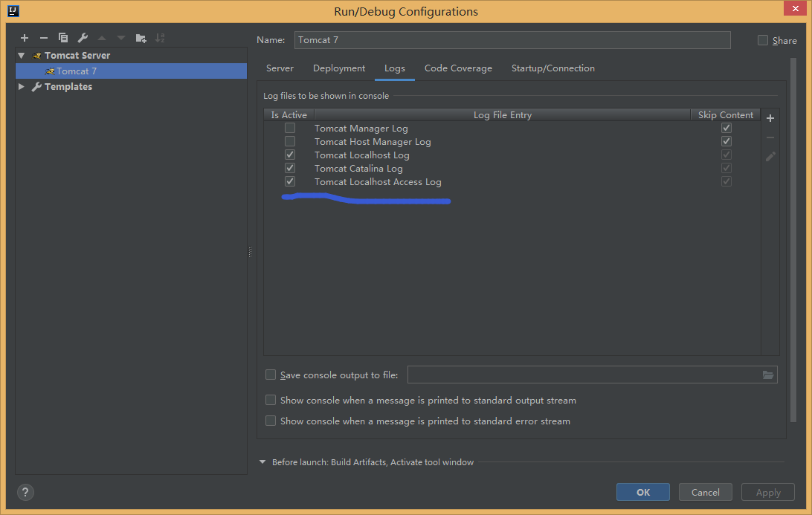Create new folder icon in toolbar
Image resolution: width=812 pixels, height=515 pixels.
[141, 38]
